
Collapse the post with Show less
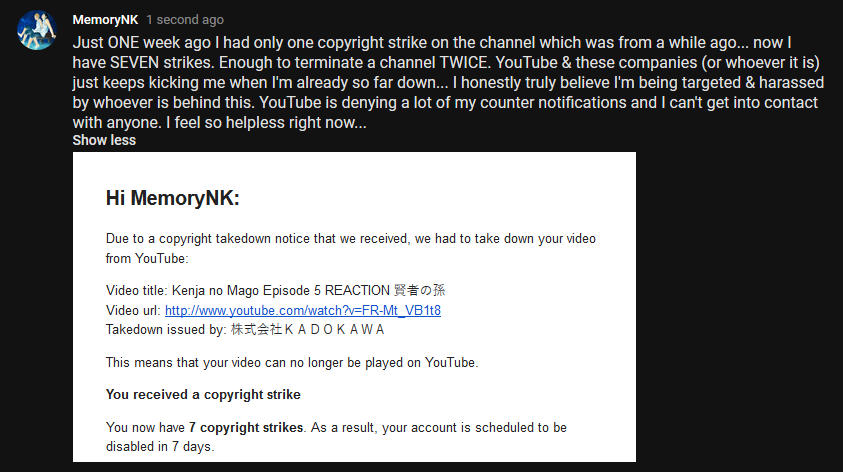[104, 140]
